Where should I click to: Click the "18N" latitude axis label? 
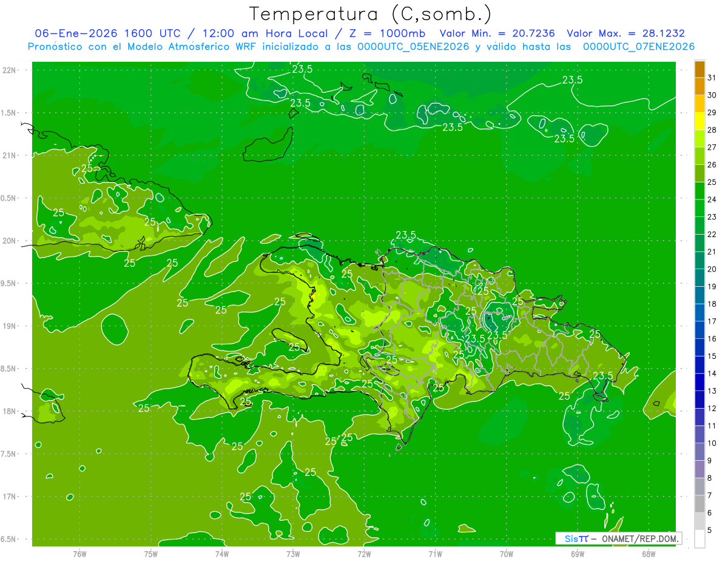[x=10, y=411]
